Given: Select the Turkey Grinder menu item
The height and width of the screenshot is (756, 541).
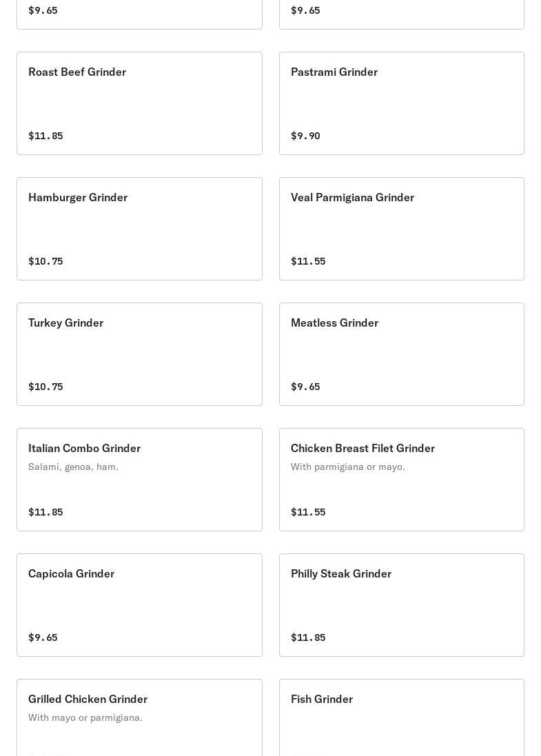Looking at the screenshot, I should coord(139,354).
